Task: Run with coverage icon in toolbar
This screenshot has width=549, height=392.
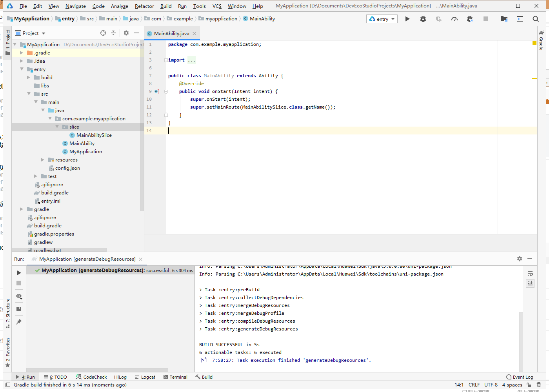Action: pos(439,19)
